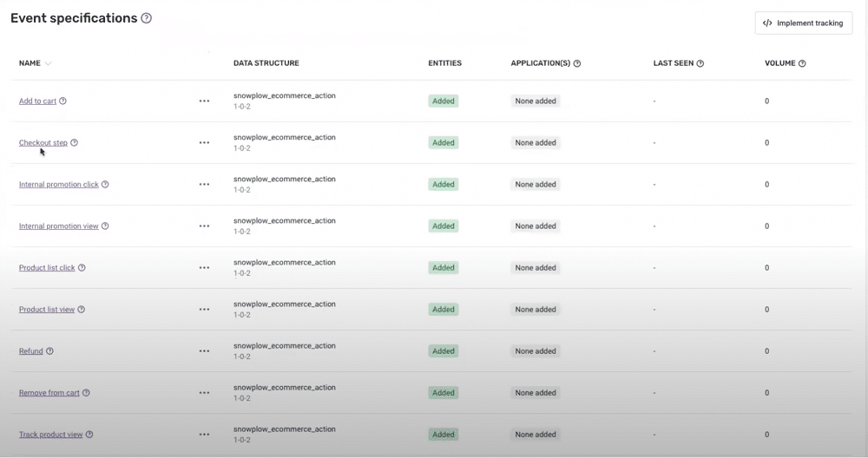
Task: Open the Internal promotion click link
Action: click(x=59, y=185)
